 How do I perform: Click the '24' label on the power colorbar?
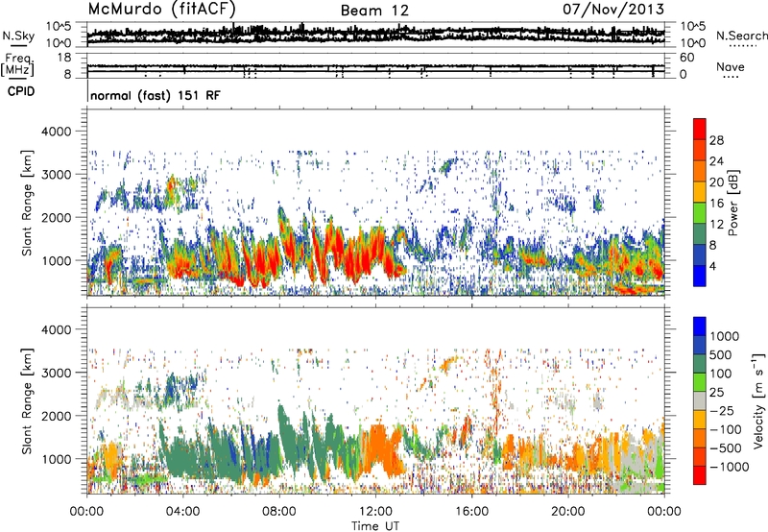point(716,161)
